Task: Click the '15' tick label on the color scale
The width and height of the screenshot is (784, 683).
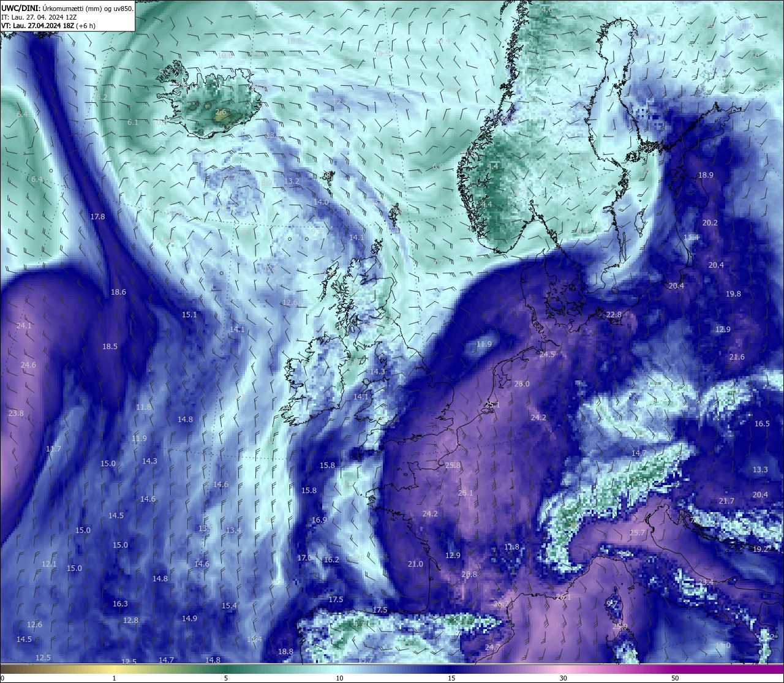Action: click(x=451, y=677)
